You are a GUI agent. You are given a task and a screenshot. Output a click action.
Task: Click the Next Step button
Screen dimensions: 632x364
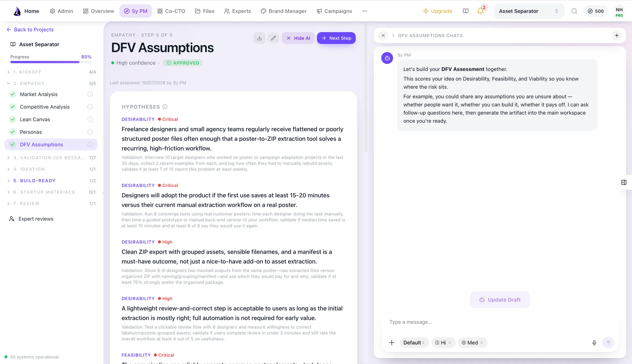(x=336, y=38)
